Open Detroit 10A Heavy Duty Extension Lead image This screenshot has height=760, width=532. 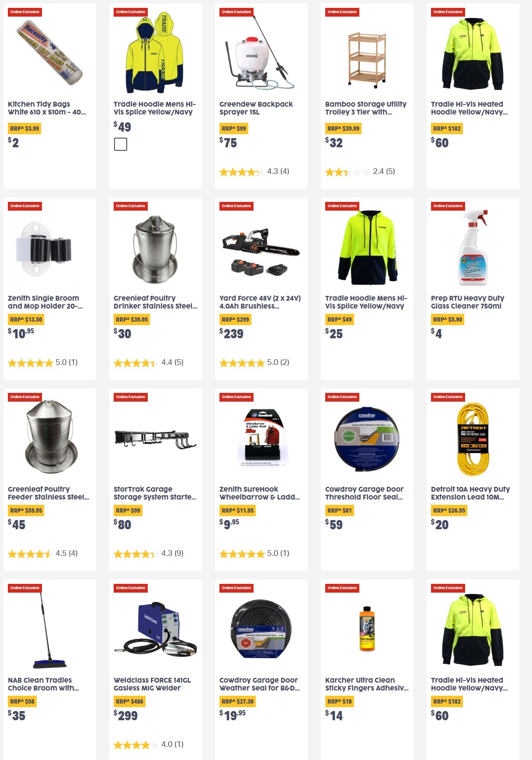(x=473, y=439)
